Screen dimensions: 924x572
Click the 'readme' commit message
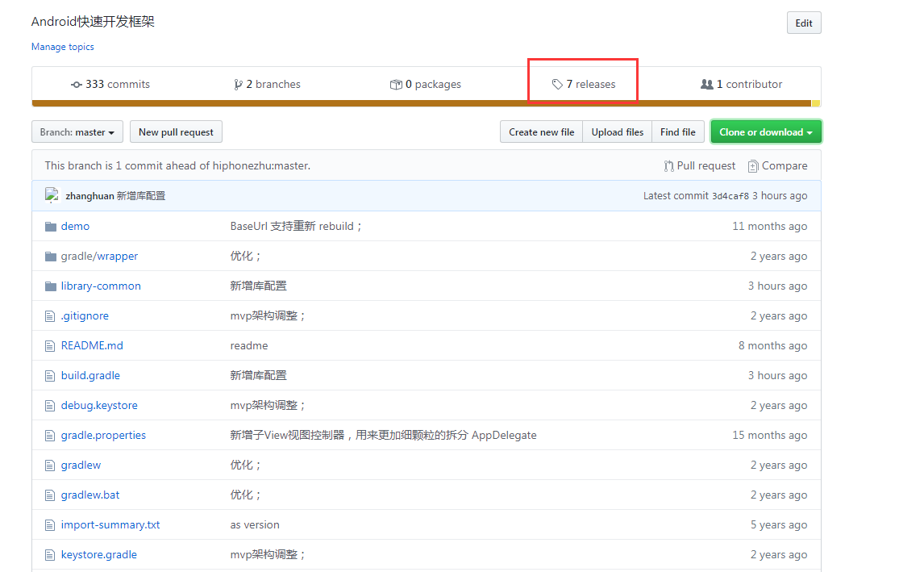tap(249, 346)
